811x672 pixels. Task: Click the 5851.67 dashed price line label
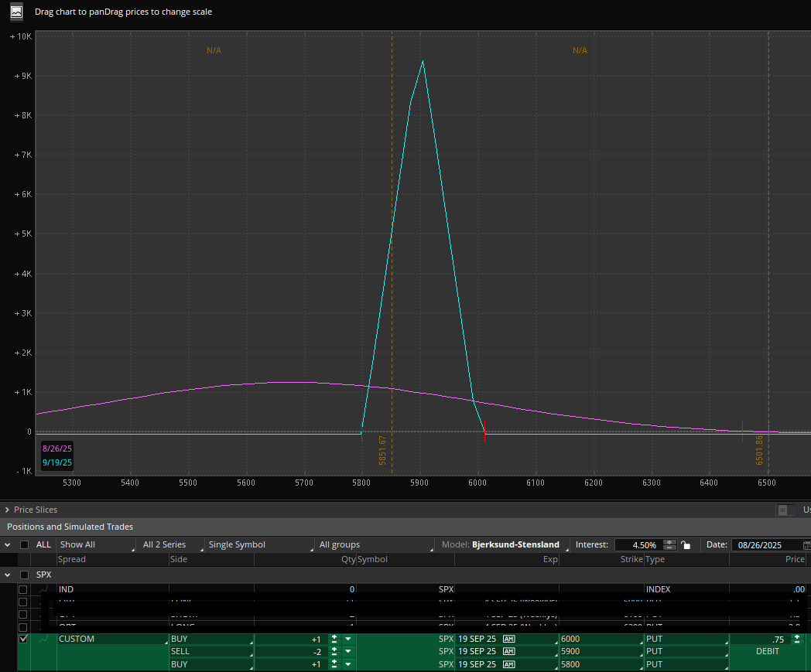(383, 451)
